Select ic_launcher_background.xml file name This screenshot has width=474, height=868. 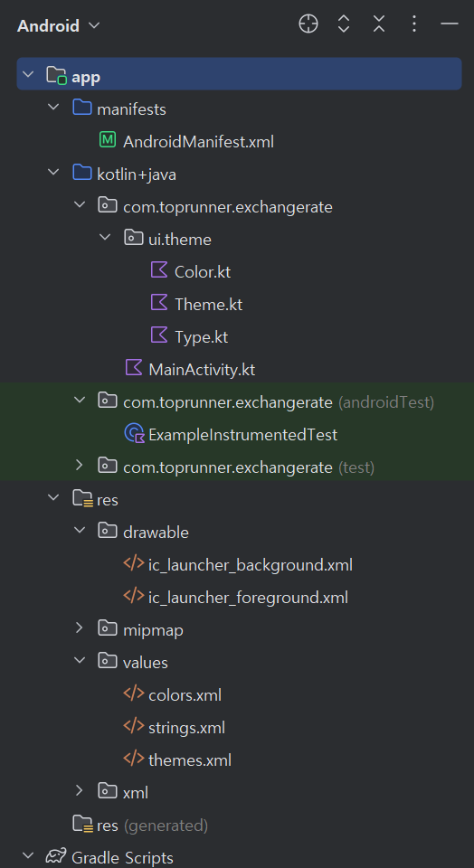(x=251, y=565)
